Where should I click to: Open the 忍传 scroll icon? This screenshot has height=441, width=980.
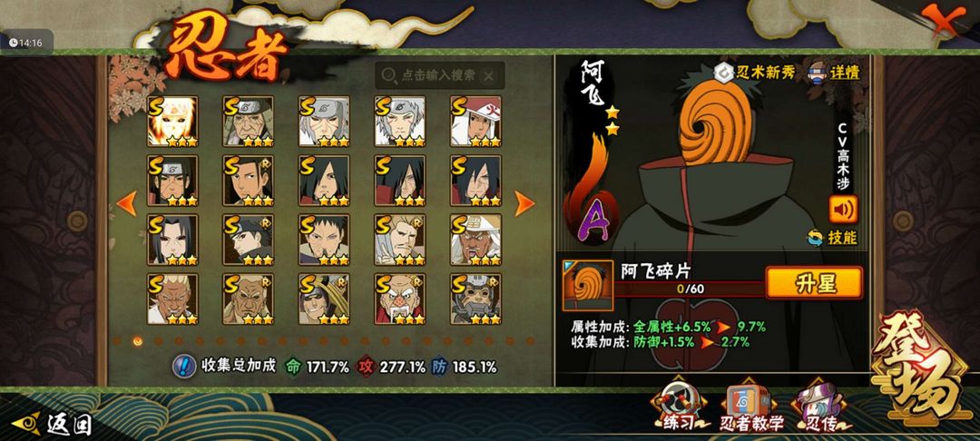pyautogui.click(x=820, y=407)
